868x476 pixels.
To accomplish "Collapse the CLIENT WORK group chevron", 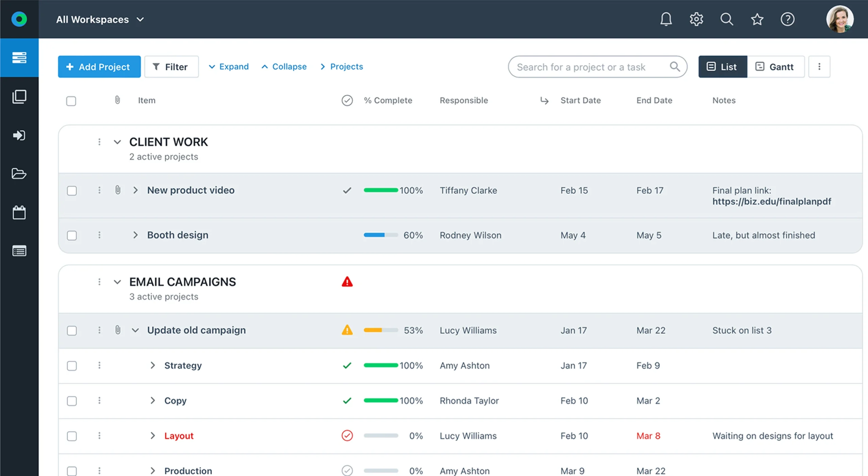I will coord(117,142).
